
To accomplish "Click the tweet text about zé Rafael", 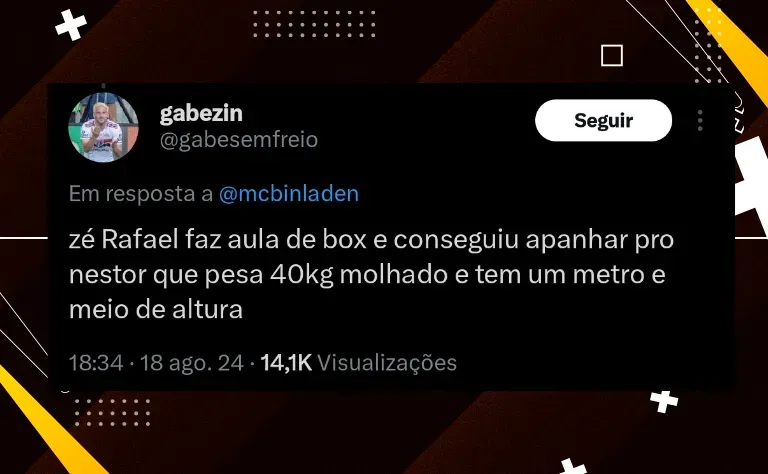I will click(371, 275).
